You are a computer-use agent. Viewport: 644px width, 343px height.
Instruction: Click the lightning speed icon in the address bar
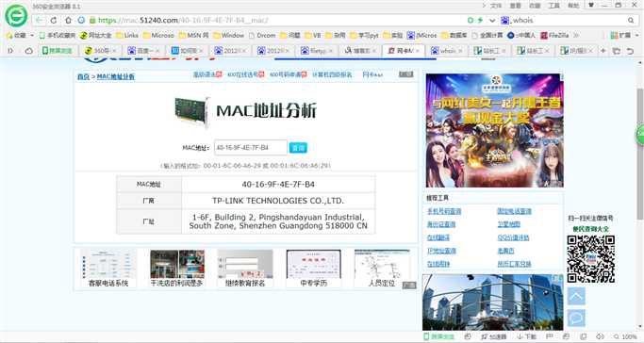(x=480, y=20)
